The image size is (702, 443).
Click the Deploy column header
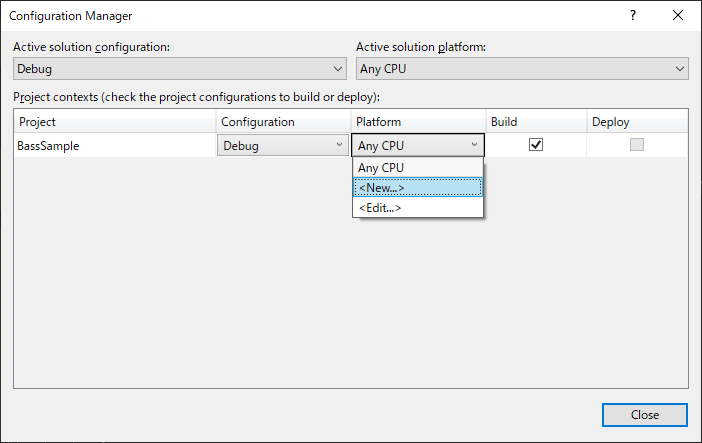[x=636, y=122]
